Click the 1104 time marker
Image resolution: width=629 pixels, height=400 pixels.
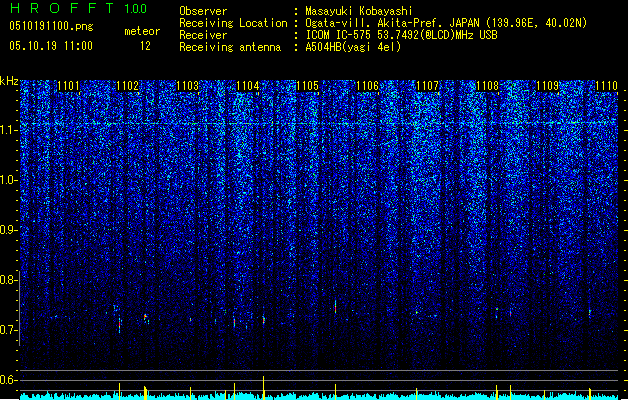[x=248, y=86]
